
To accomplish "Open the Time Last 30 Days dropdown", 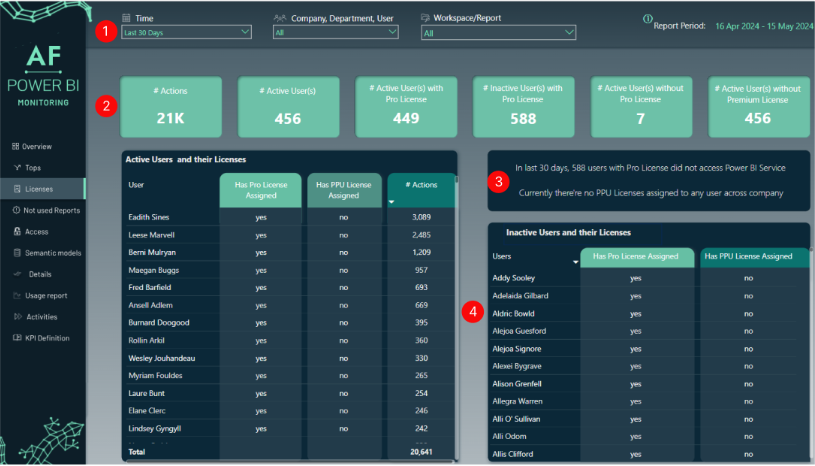I will 187,32.
